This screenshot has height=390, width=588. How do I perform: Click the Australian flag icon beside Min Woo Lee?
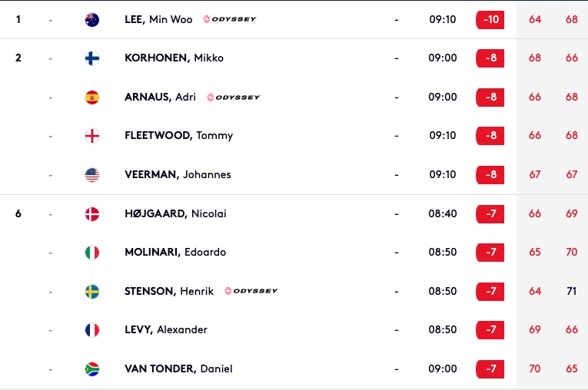pyautogui.click(x=92, y=19)
